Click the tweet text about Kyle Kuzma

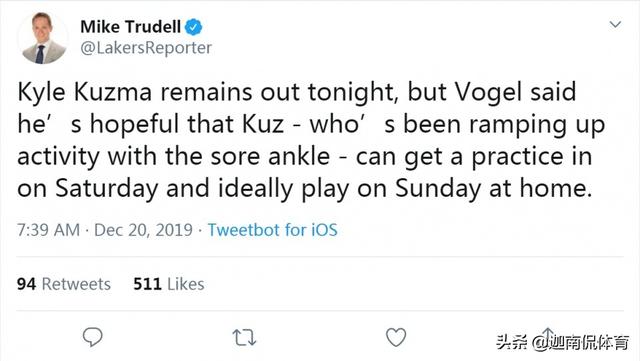click(311, 140)
